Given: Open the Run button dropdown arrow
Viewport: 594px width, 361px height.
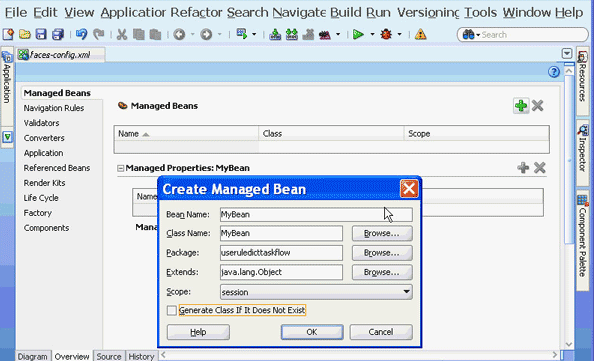Looking at the screenshot, I should click(x=372, y=34).
